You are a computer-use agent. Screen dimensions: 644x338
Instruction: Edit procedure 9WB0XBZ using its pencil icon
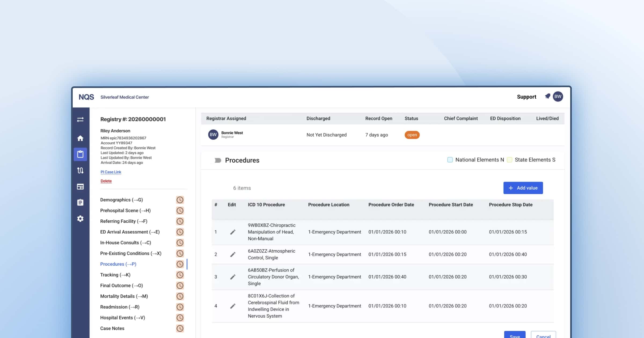[x=232, y=232]
